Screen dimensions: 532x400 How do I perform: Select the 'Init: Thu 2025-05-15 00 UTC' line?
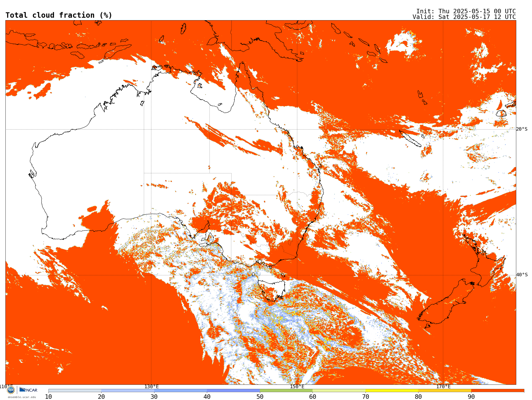(x=466, y=11)
